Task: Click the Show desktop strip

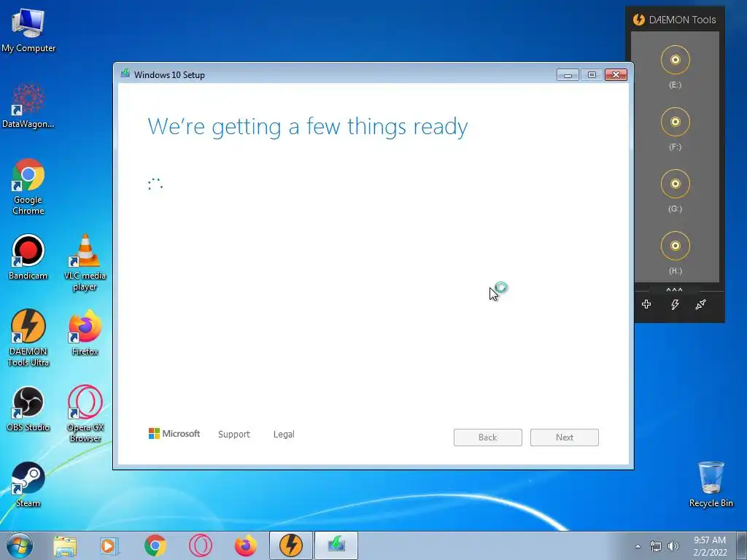Action: (x=741, y=545)
